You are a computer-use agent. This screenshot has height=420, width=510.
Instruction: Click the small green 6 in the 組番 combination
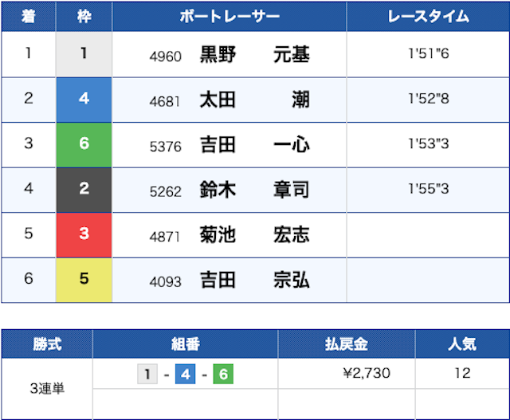222,373
